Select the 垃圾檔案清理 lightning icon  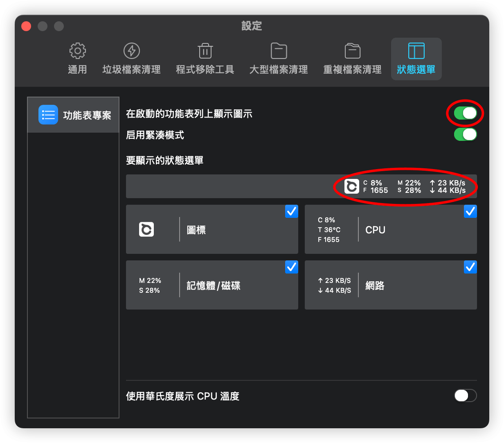pyautogui.click(x=131, y=51)
